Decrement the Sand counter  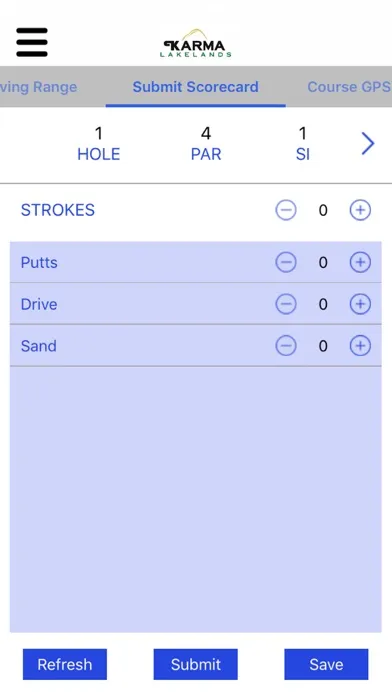coord(286,346)
